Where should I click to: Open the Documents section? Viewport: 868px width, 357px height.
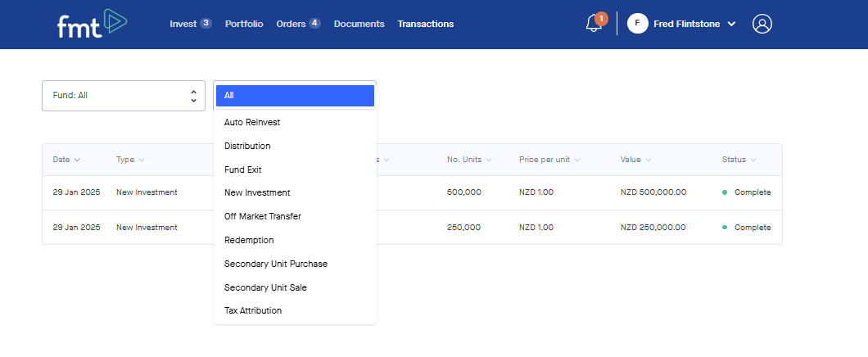tap(359, 24)
